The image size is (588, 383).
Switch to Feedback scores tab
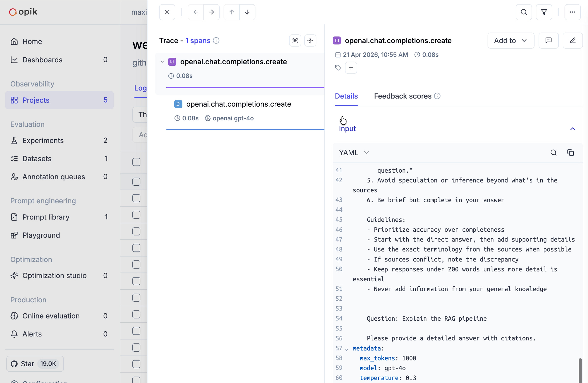(x=403, y=96)
